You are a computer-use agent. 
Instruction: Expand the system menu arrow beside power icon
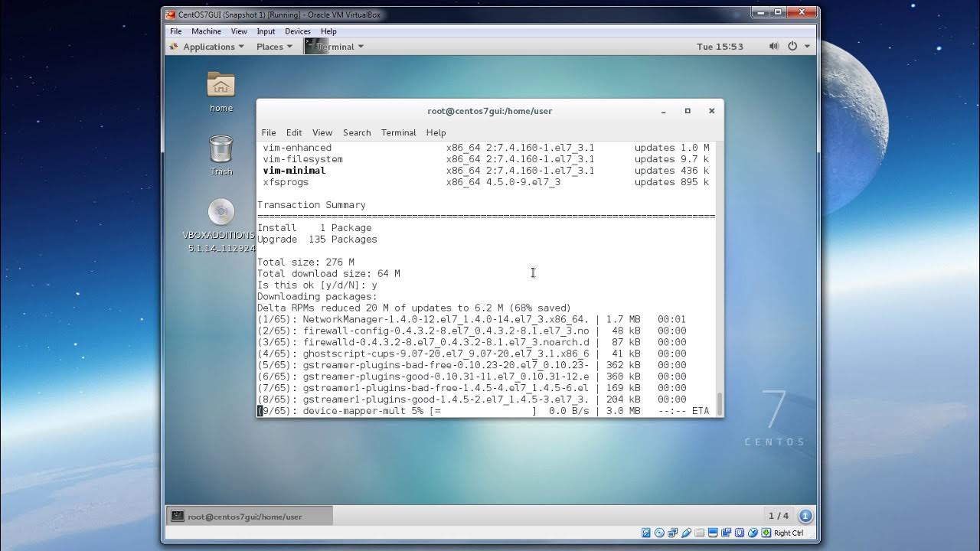pos(807,47)
